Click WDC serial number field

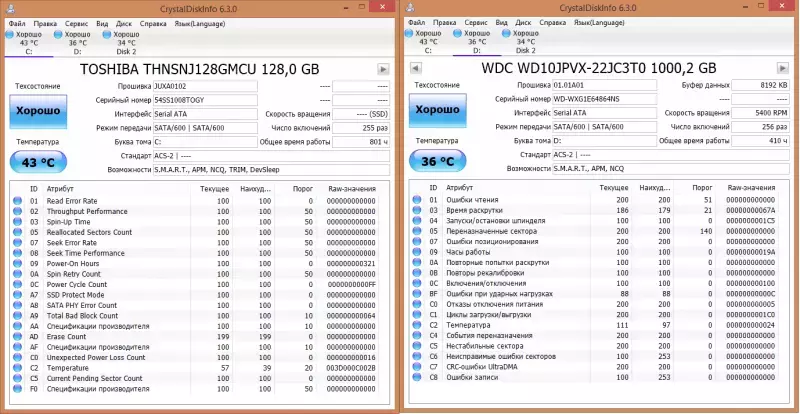click(x=605, y=99)
